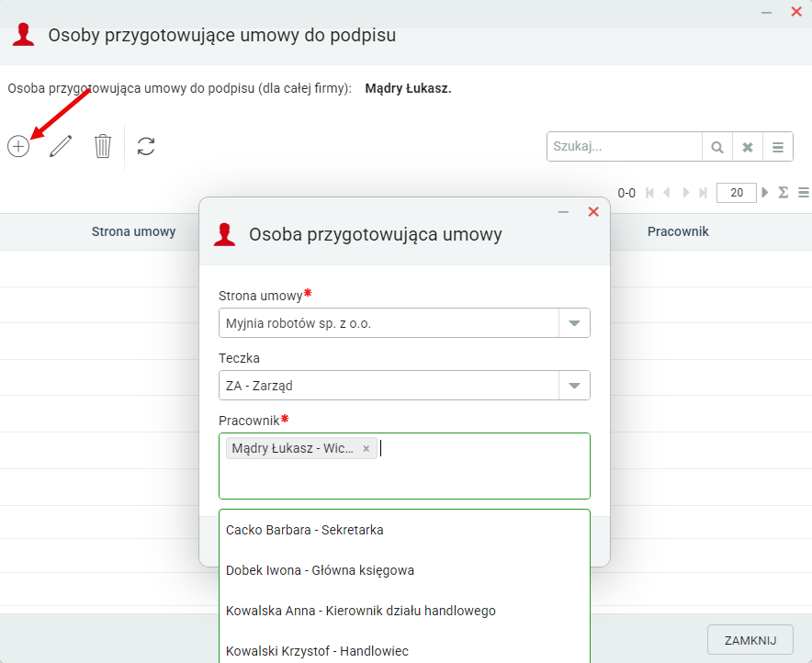Screen dimensions: 812x663
Task: Click inside the Pracownik multi-select field
Action: click(404, 466)
